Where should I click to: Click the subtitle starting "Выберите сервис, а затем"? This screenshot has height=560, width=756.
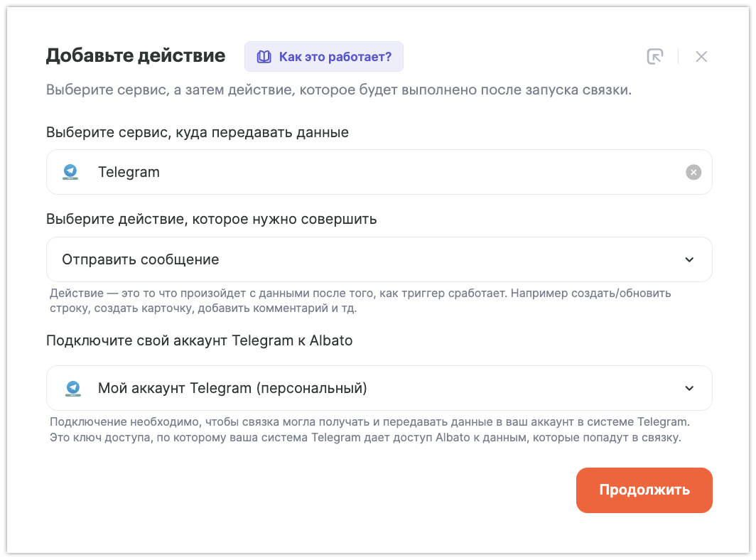(339, 90)
